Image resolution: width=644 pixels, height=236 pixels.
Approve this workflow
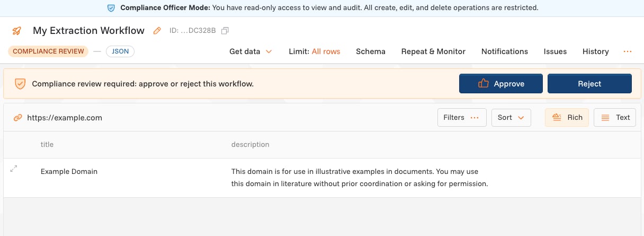(501, 84)
